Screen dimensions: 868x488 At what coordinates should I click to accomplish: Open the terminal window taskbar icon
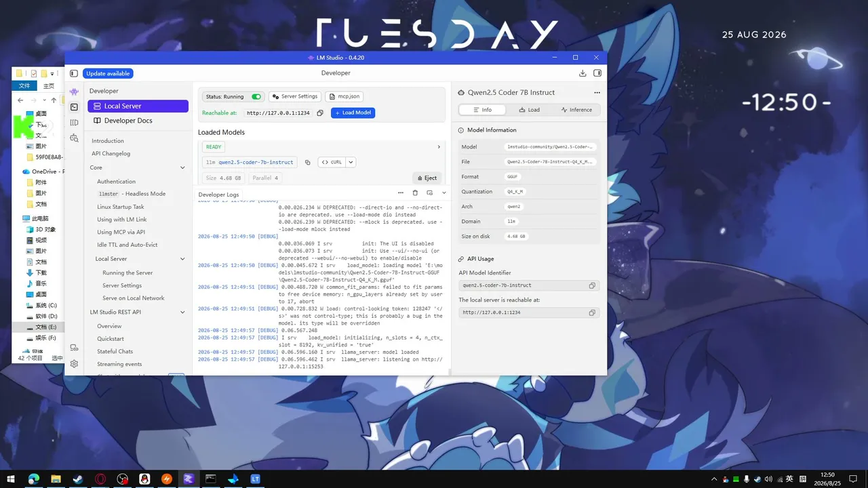211,479
